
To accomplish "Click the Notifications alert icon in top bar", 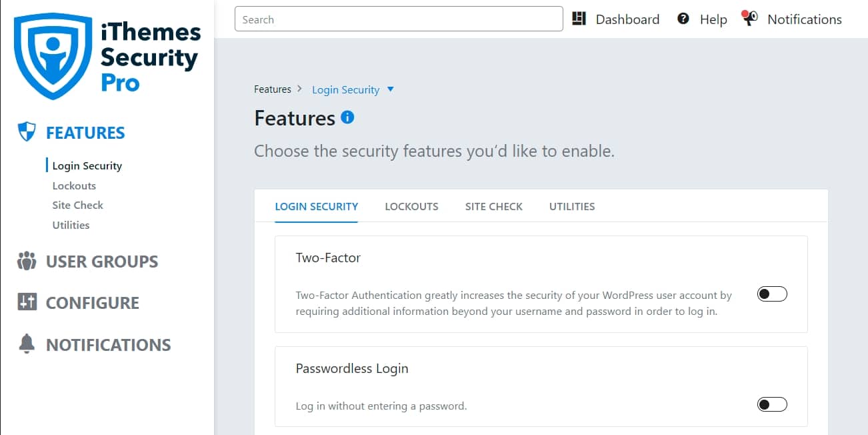I will (749, 18).
